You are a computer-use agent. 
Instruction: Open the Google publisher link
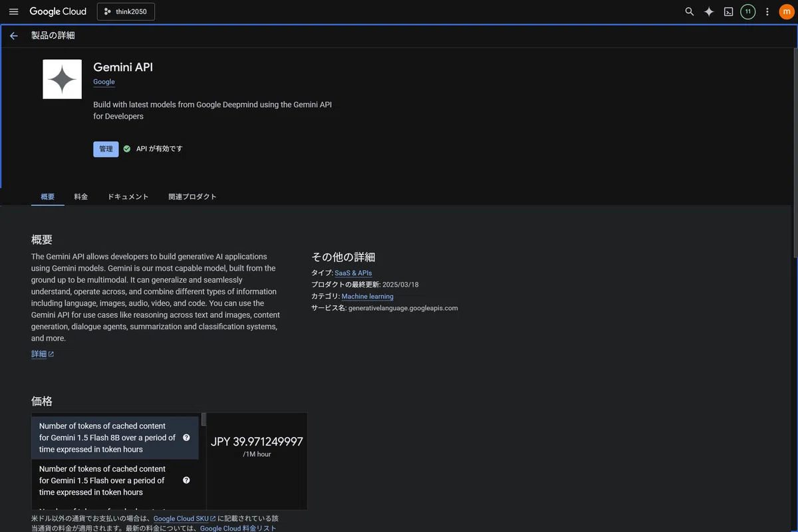(x=104, y=82)
